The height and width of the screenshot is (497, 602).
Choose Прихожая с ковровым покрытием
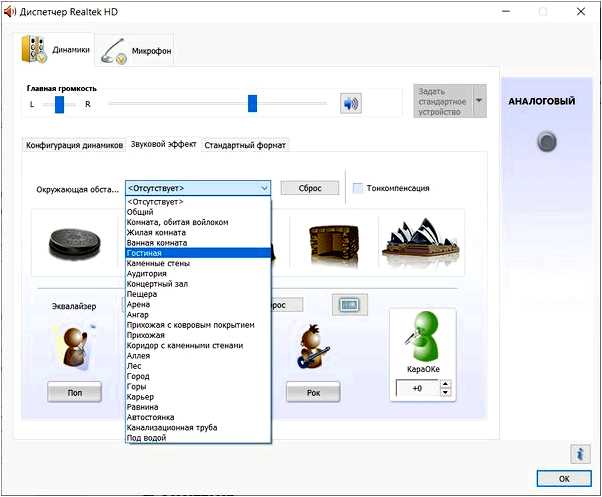[198, 325]
